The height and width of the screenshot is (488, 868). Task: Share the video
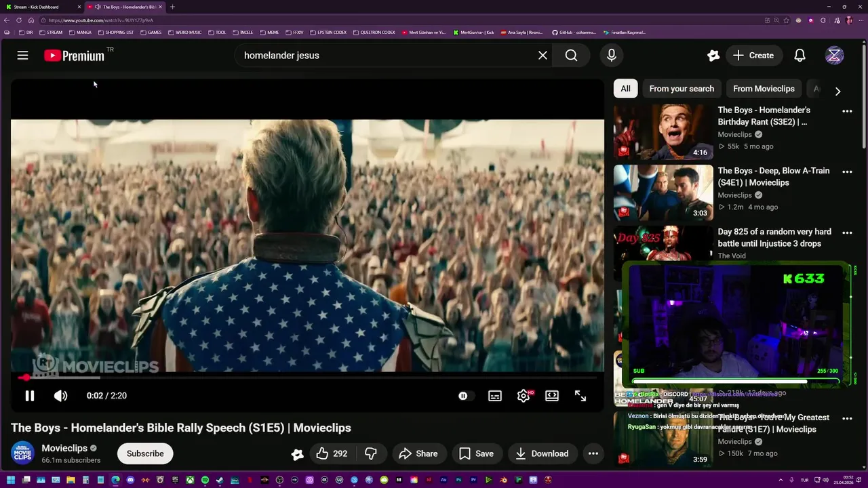pos(418,453)
